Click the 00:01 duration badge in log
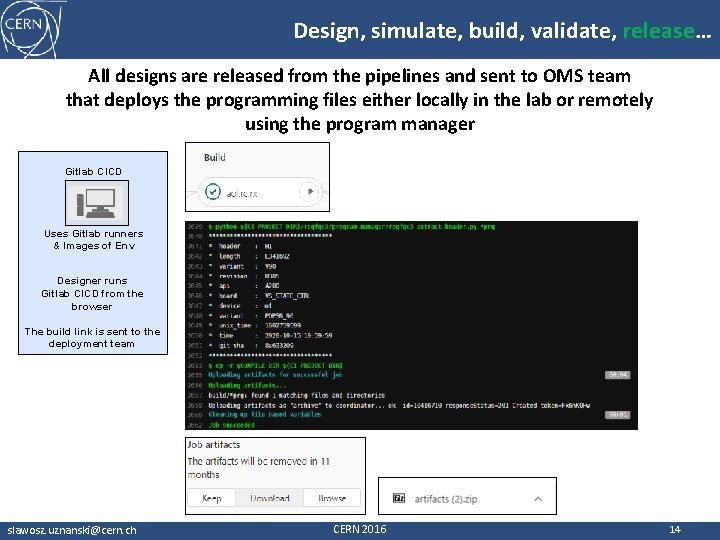720x540 pixels. click(618, 415)
